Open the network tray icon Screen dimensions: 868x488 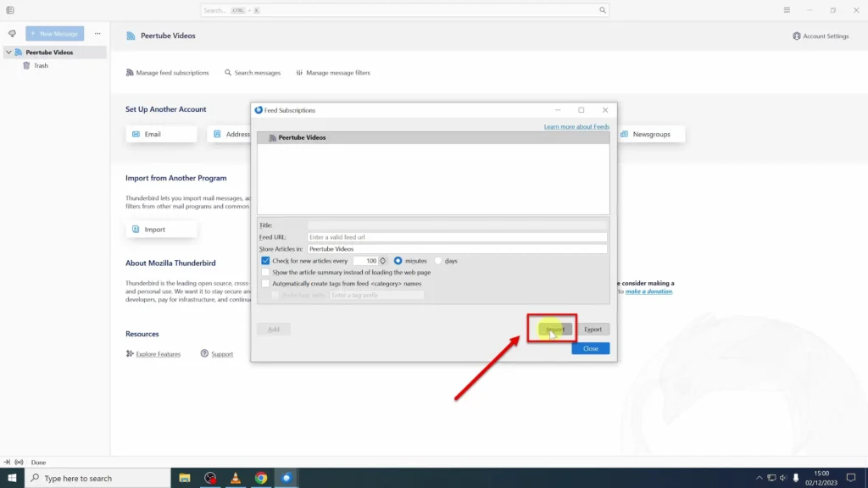[x=771, y=478]
